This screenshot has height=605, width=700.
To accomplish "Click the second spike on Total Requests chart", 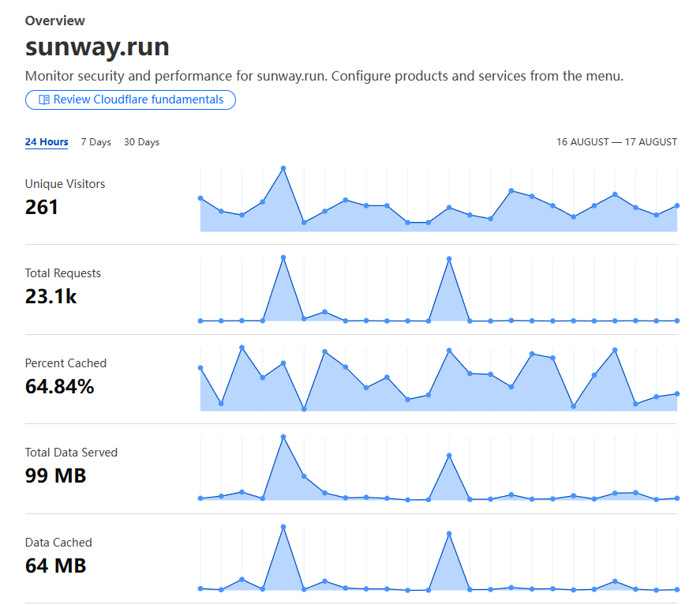I will [x=448, y=258].
